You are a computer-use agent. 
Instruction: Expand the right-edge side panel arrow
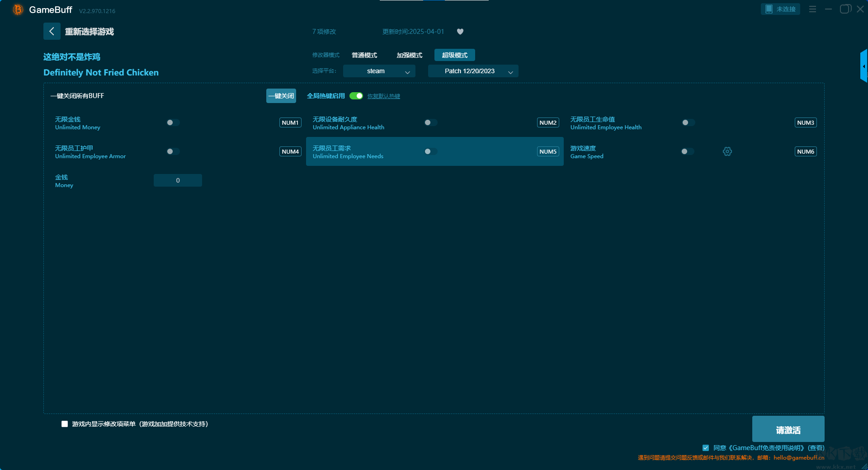[x=863, y=66]
